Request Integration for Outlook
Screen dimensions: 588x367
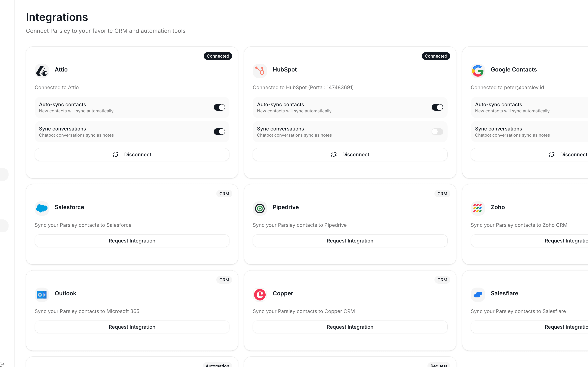(132, 327)
